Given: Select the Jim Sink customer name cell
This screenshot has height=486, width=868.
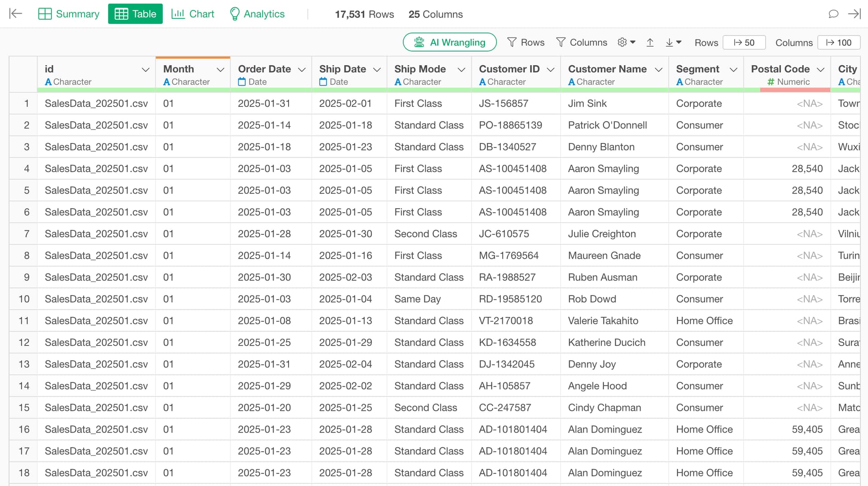Looking at the screenshot, I should tap(587, 104).
